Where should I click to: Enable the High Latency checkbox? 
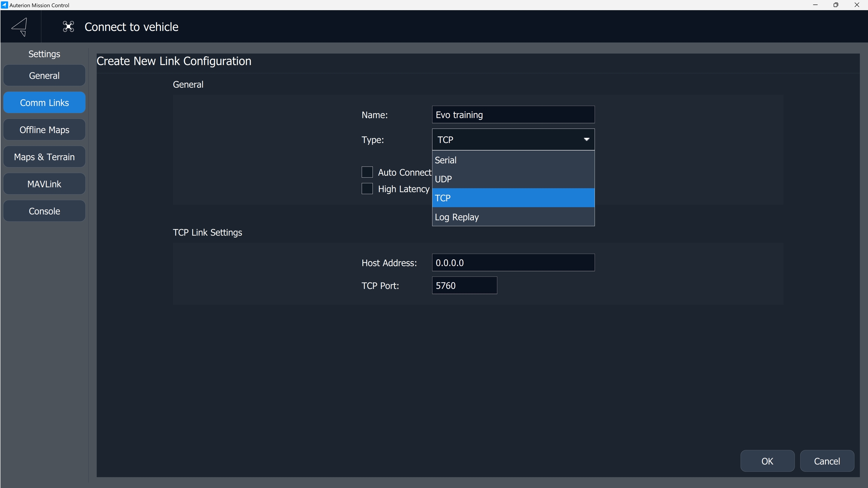point(367,189)
